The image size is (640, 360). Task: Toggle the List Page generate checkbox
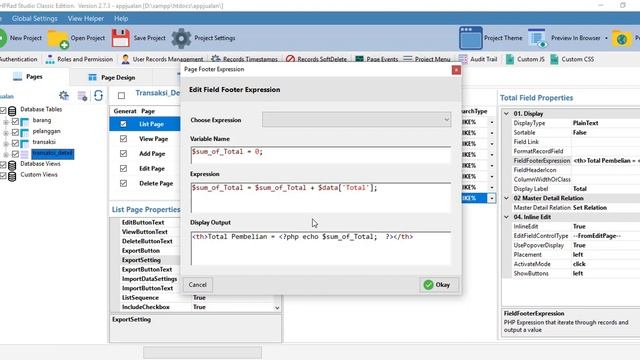coord(123,124)
